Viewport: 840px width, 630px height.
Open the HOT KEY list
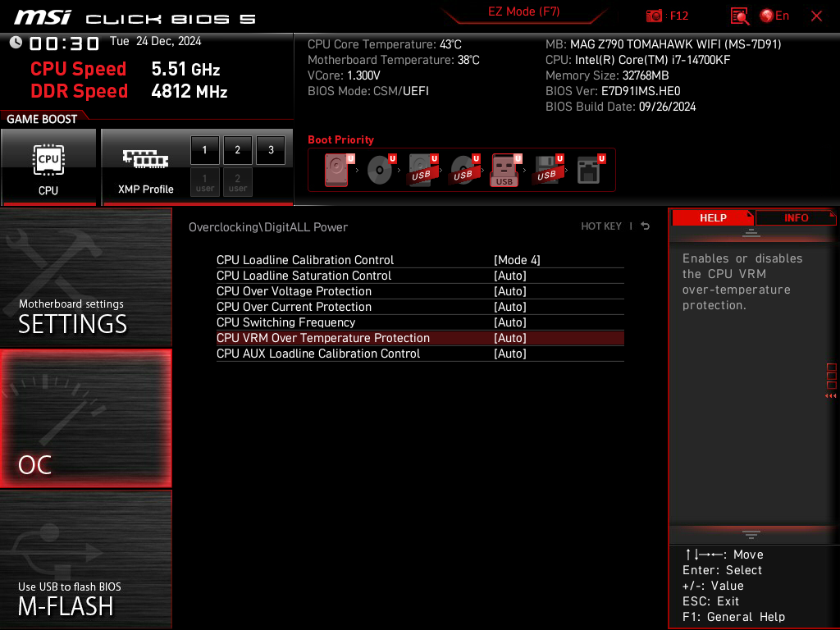click(x=601, y=226)
